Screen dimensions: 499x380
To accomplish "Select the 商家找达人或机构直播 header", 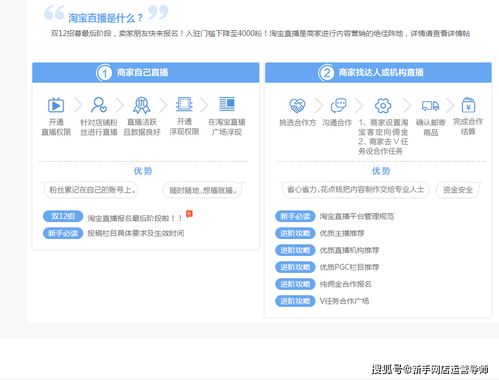I will (378, 72).
